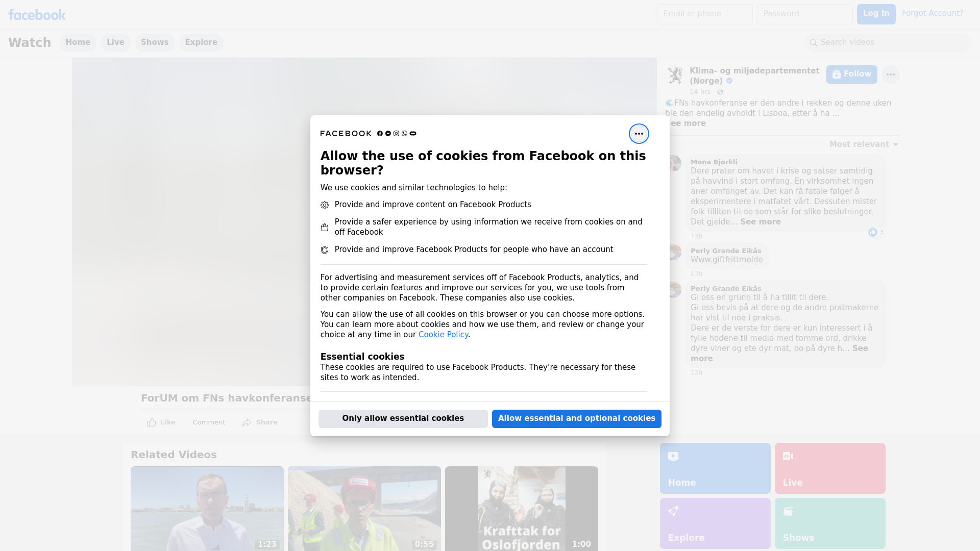Open the Most relevant comment sorting dropdown
The height and width of the screenshot is (551, 980).
pos(864,144)
